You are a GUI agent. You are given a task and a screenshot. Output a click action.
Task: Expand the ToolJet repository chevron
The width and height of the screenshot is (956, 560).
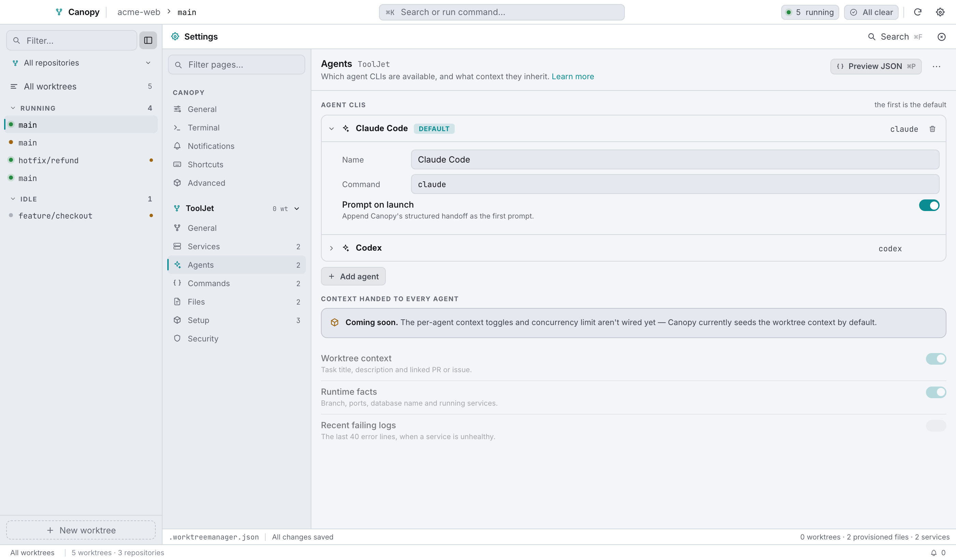click(297, 208)
